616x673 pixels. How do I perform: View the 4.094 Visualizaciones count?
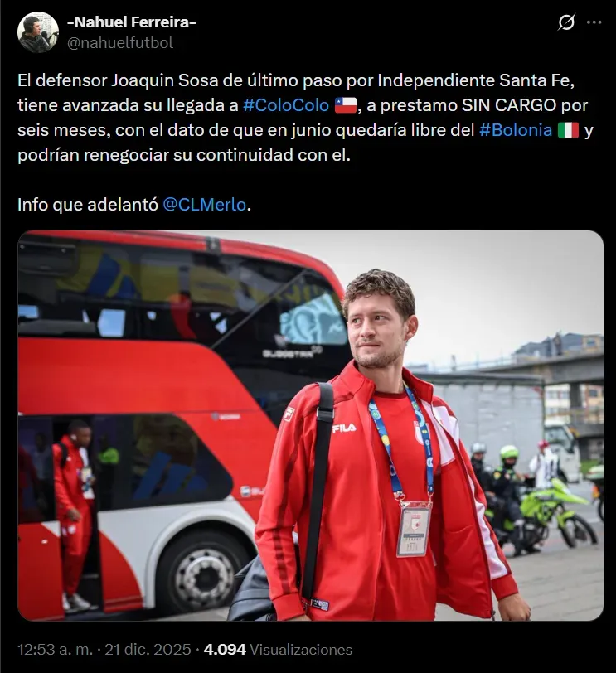tap(278, 650)
